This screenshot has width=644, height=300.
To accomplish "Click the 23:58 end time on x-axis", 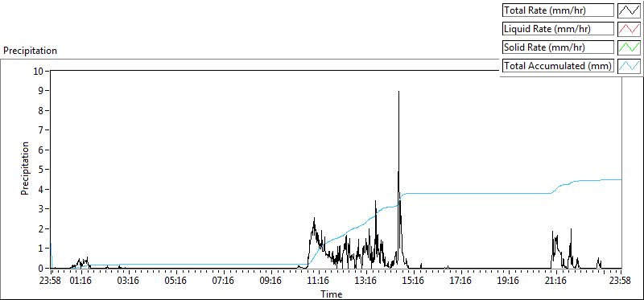I will [x=621, y=281].
